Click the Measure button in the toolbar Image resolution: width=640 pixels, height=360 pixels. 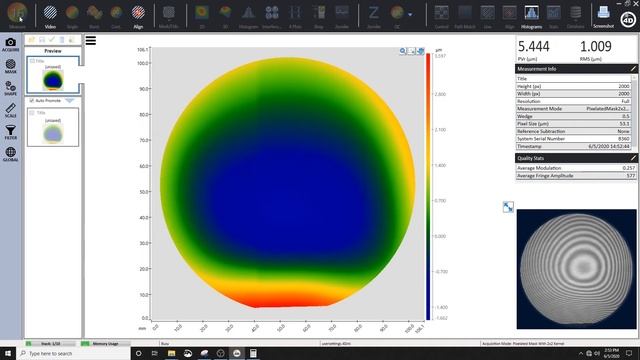click(x=17, y=15)
